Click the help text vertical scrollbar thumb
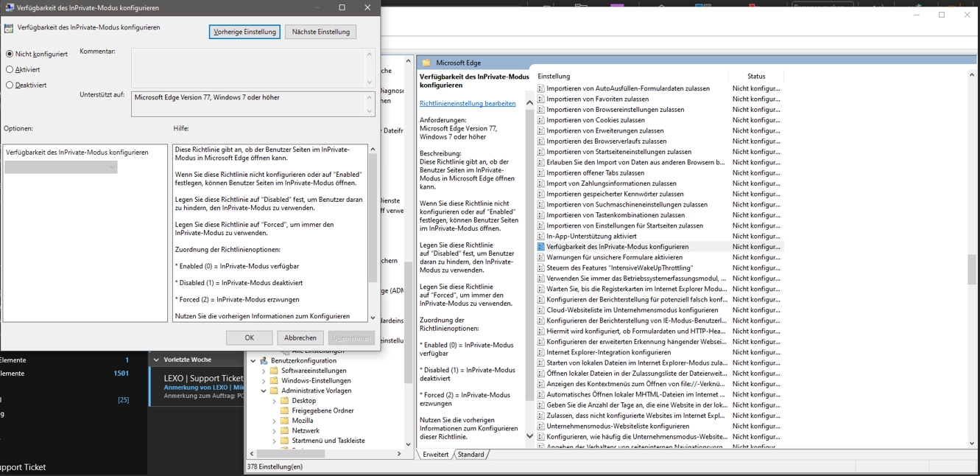 [373, 220]
